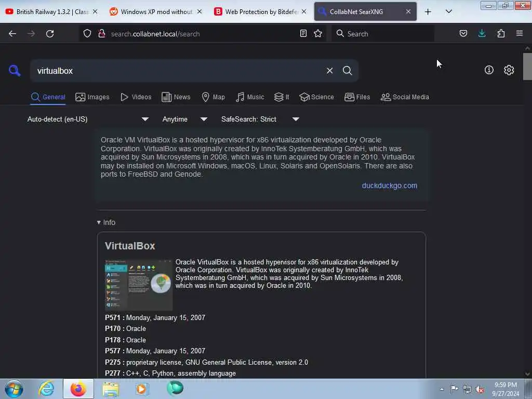This screenshot has height=399, width=532.
Task: Open Windows Explorer from taskbar
Action: point(111,389)
